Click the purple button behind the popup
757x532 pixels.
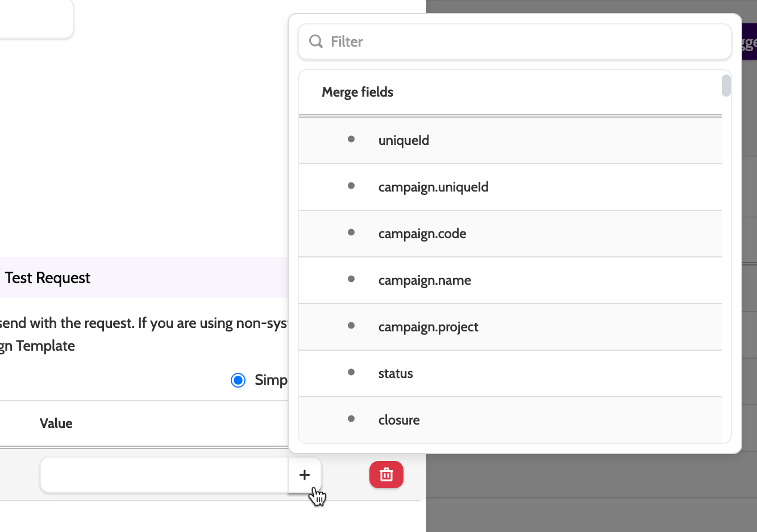click(749, 41)
